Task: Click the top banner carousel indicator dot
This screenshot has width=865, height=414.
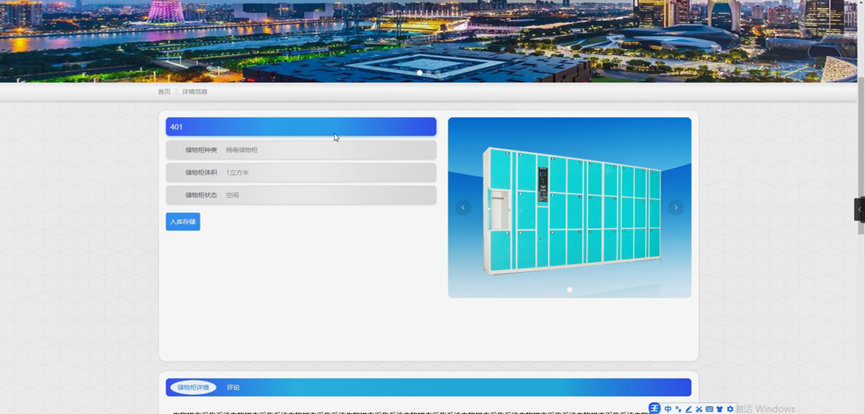Action: click(x=419, y=73)
